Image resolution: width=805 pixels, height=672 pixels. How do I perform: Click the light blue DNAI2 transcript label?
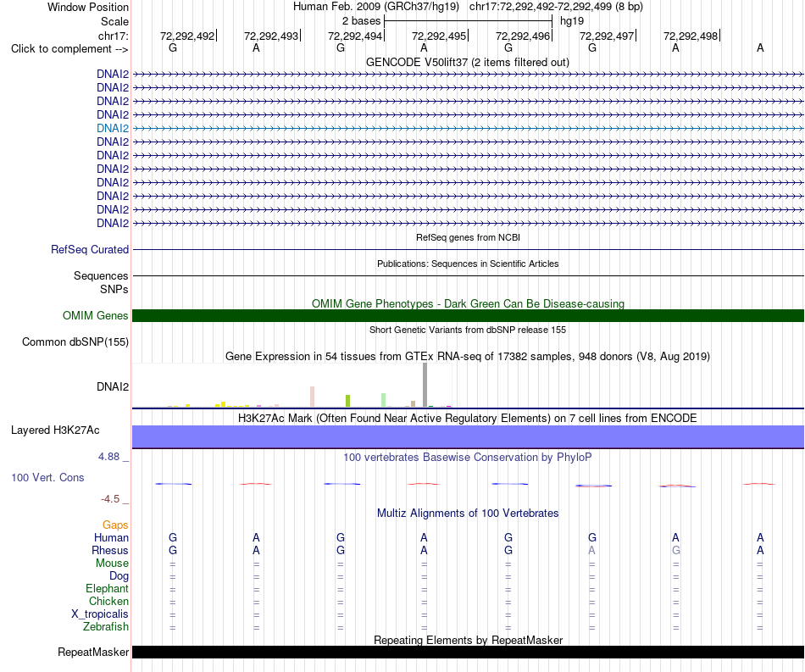113,128
